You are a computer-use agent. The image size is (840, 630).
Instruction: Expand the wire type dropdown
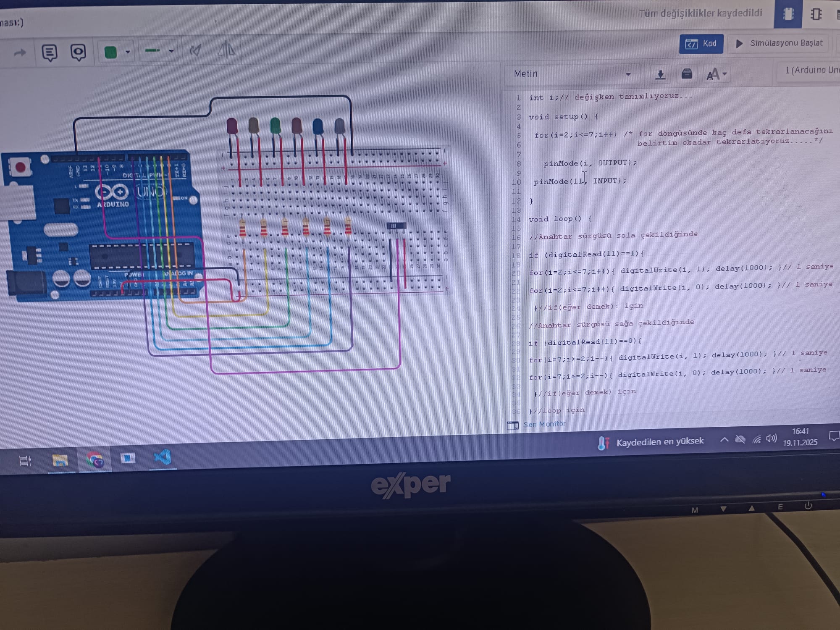click(171, 51)
